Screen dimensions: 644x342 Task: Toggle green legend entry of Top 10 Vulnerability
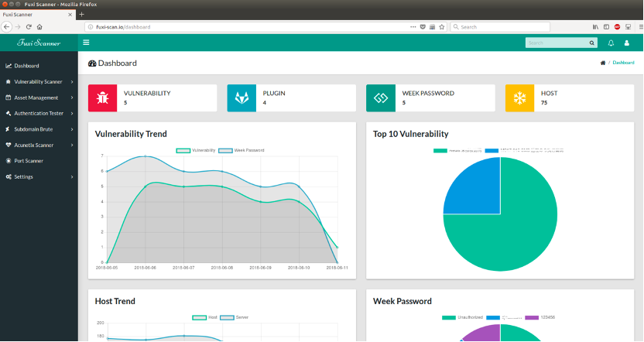[457, 151]
